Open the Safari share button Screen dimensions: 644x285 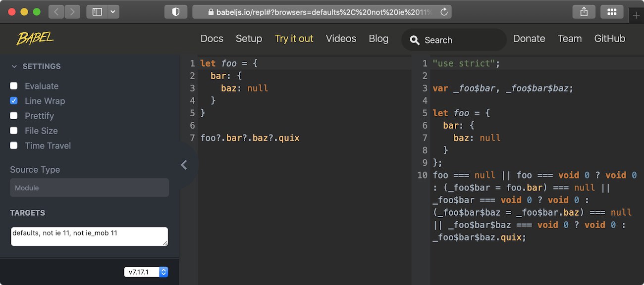(x=584, y=12)
